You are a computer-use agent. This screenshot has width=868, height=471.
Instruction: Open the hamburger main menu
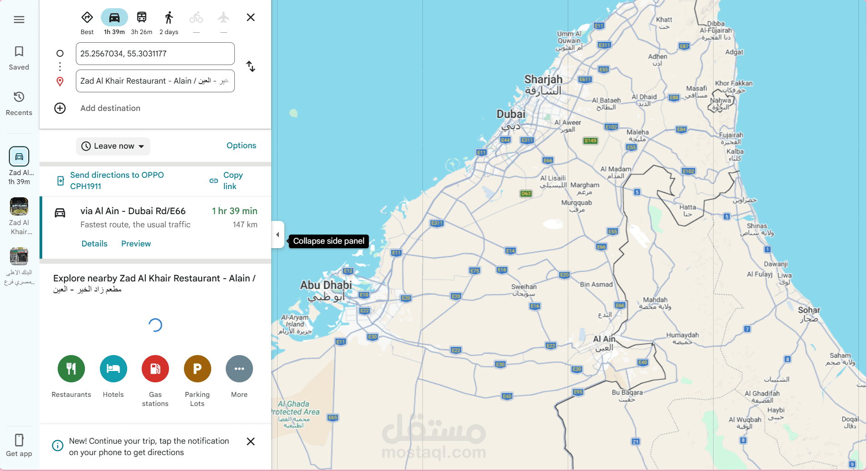(x=19, y=20)
